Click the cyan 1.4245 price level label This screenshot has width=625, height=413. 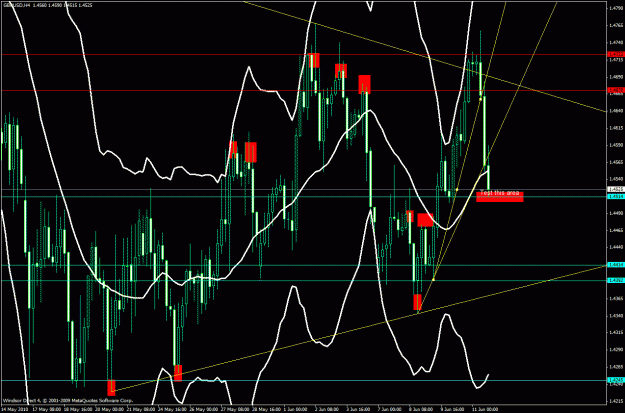point(614,380)
